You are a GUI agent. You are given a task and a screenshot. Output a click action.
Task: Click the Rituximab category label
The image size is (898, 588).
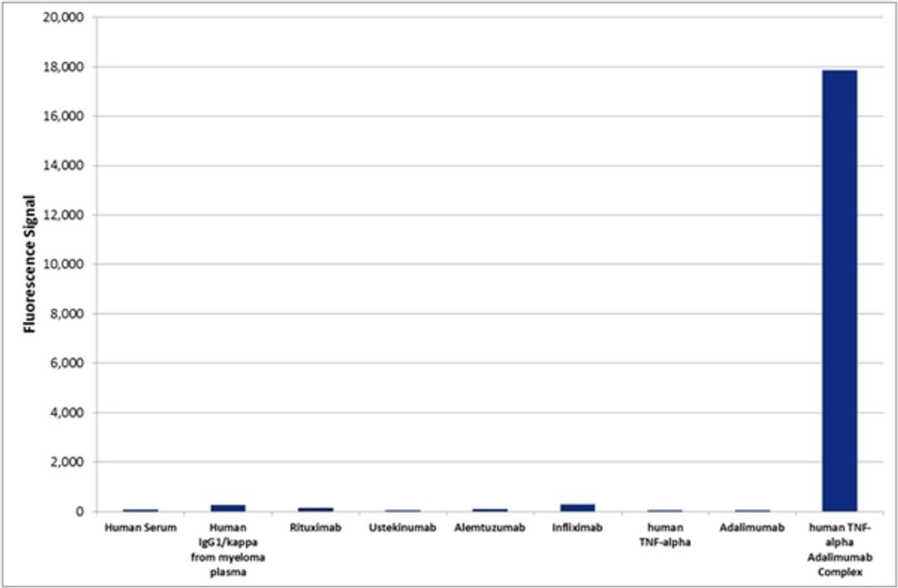coord(314,526)
